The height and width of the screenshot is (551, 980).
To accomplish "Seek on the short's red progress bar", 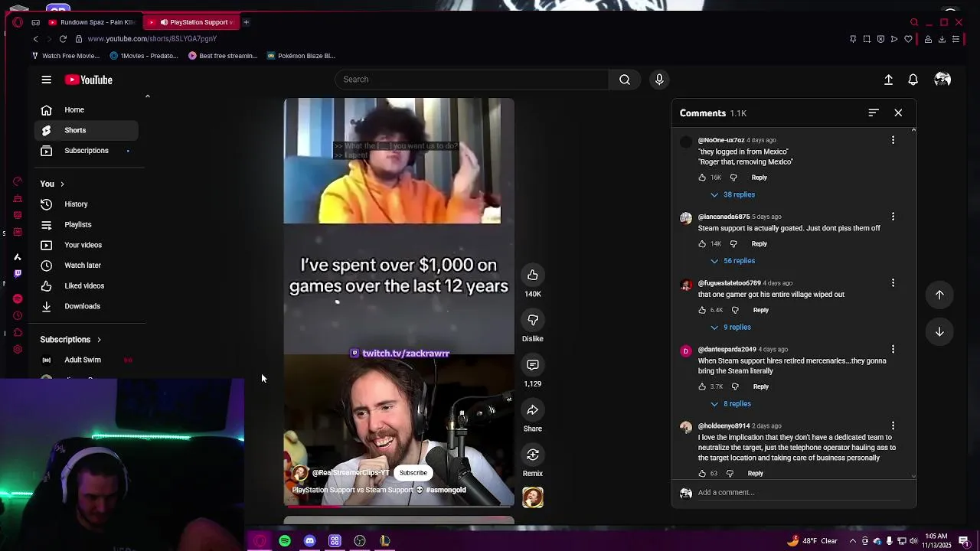I will click(398, 506).
